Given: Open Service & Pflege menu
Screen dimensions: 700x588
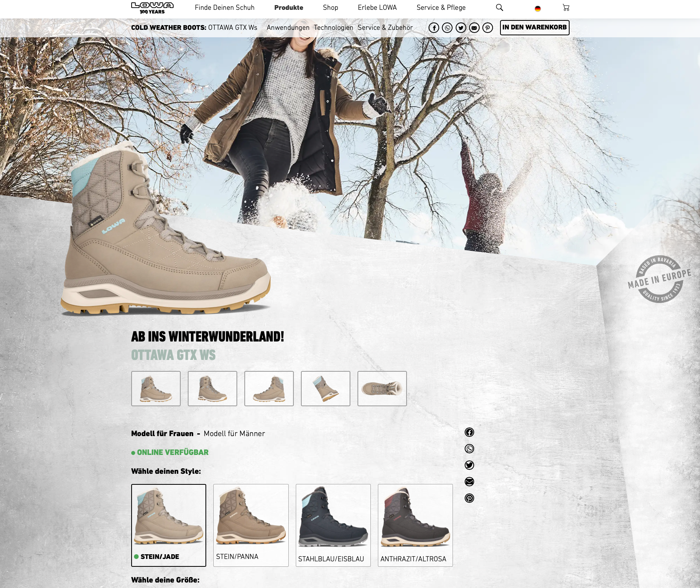Looking at the screenshot, I should coord(441,7).
